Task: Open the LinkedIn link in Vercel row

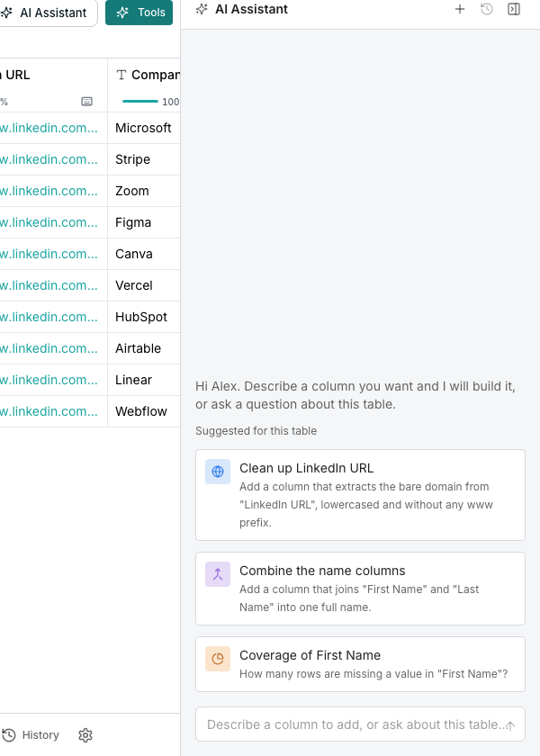Action: (x=49, y=285)
